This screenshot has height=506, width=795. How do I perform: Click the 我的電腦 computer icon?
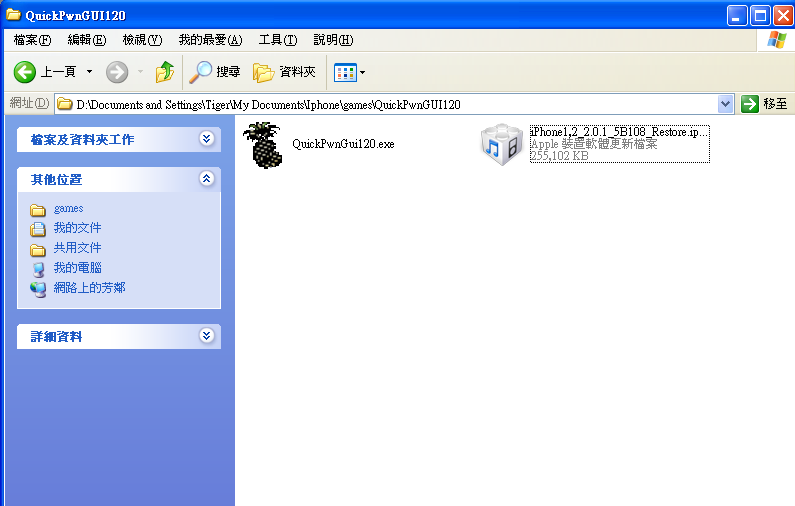click(x=38, y=269)
